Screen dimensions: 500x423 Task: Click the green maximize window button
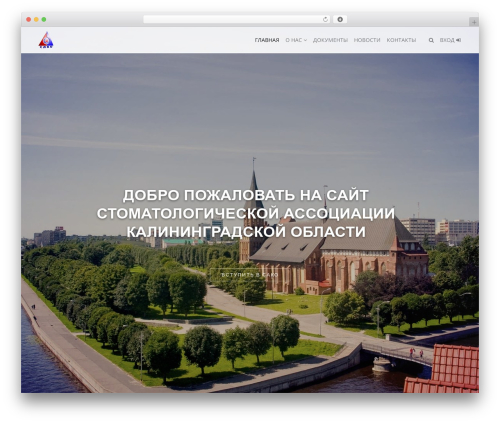click(x=44, y=20)
